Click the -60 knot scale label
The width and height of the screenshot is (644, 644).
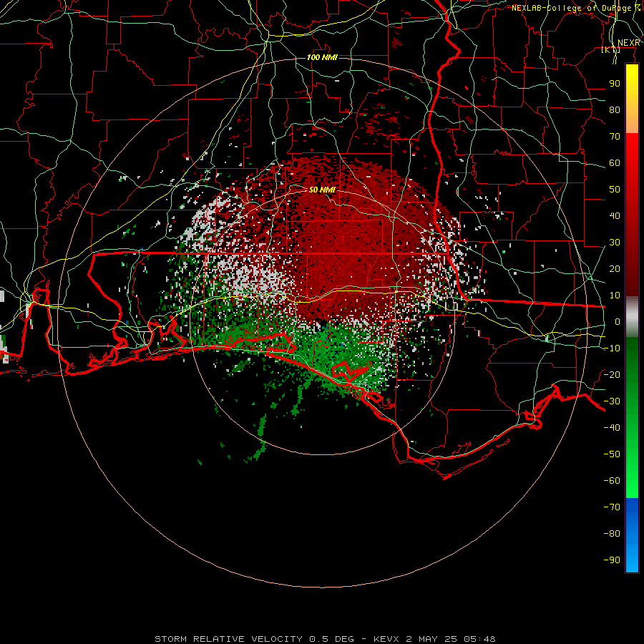point(612,481)
